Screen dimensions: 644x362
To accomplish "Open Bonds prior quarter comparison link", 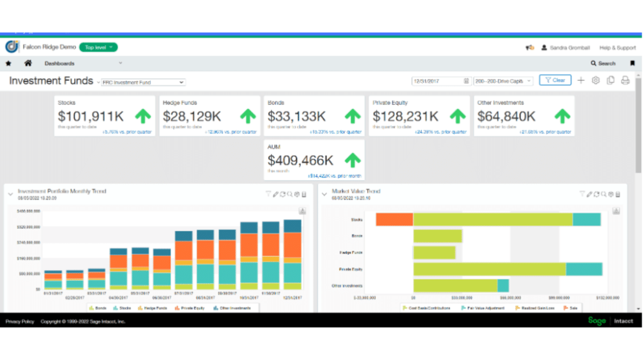I will 336,132.
